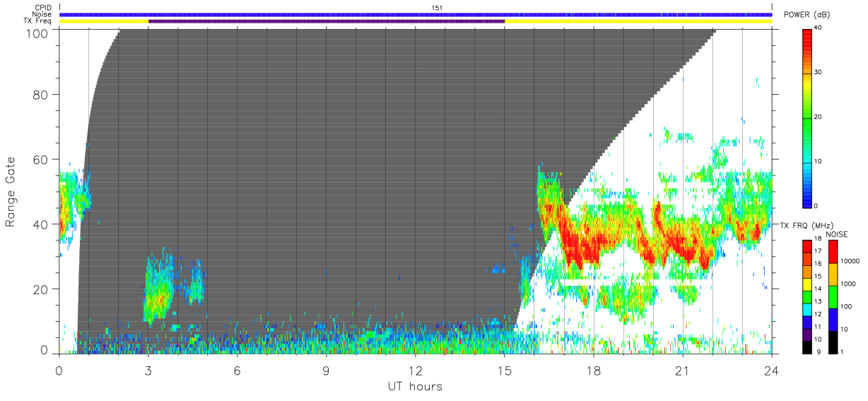Click the 60 tick on the Range Gate axis

point(42,159)
